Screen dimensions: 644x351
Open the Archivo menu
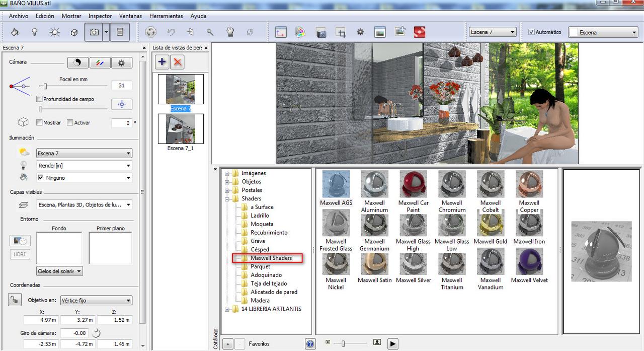[19, 16]
